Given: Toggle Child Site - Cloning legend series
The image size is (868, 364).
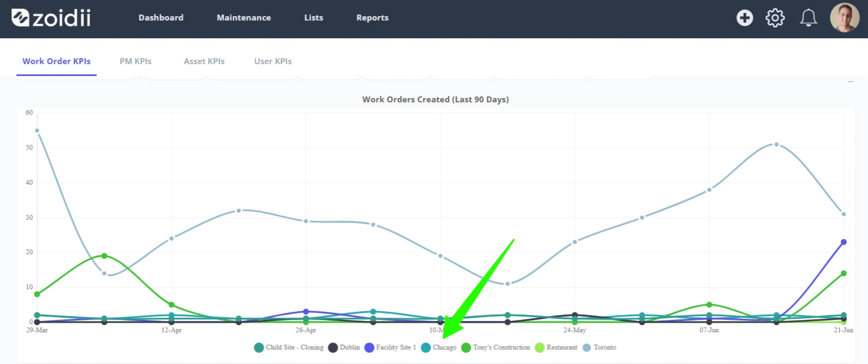Looking at the screenshot, I should click(x=289, y=347).
